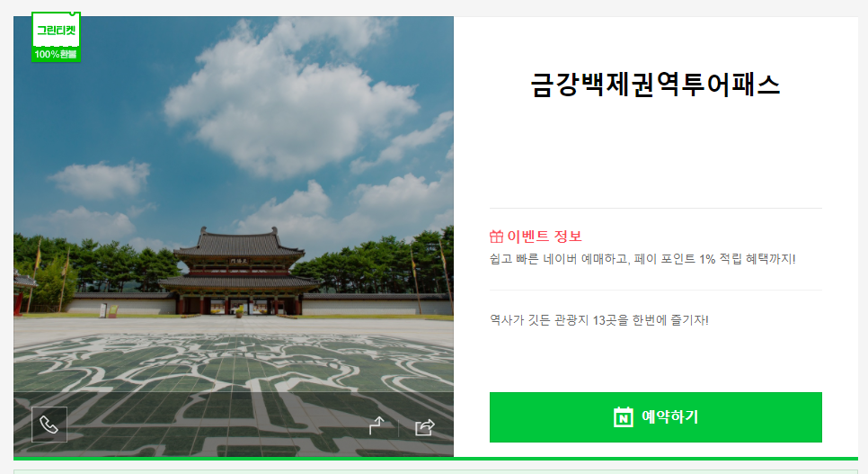Click the separator line between directions and share
This screenshot has width=868, height=474.
399,427
